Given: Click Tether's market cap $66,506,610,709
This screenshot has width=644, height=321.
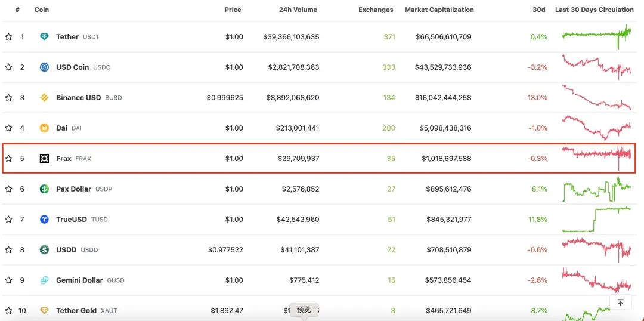Looking at the screenshot, I should pyautogui.click(x=444, y=37).
